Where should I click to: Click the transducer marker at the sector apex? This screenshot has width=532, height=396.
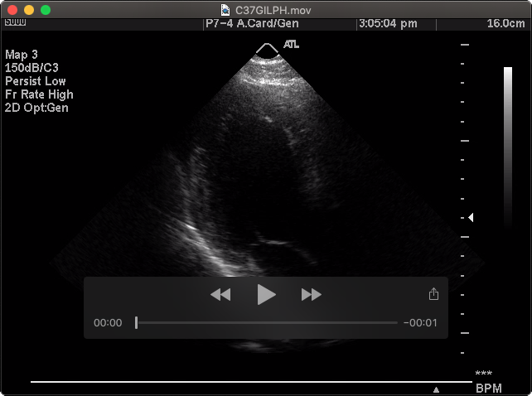[267, 49]
